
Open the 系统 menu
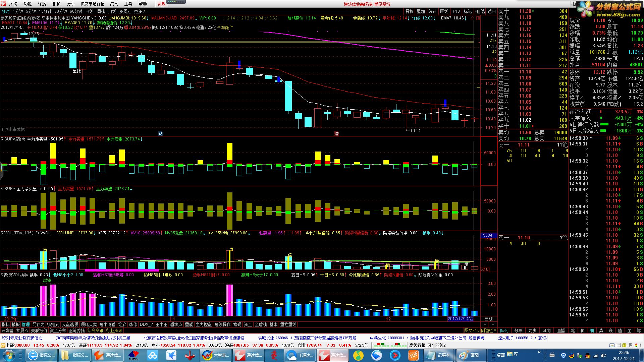click(13, 4)
